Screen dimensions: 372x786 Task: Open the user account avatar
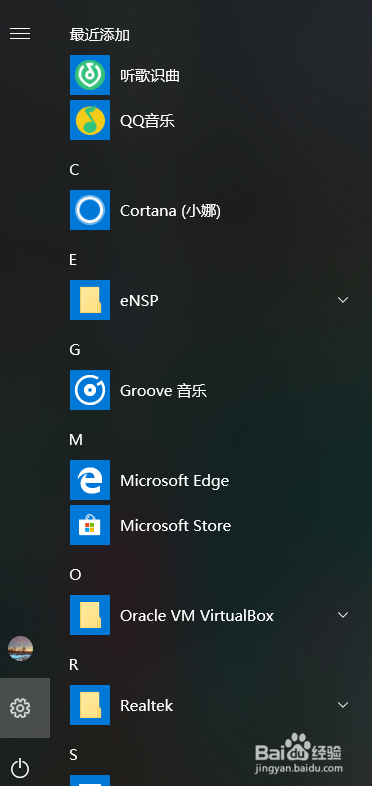tap(20, 648)
